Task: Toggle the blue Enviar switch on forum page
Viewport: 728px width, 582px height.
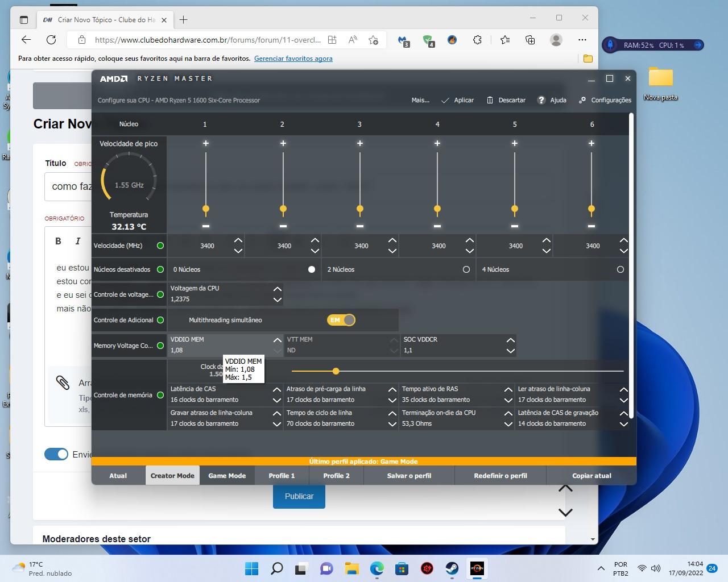Action: point(56,454)
